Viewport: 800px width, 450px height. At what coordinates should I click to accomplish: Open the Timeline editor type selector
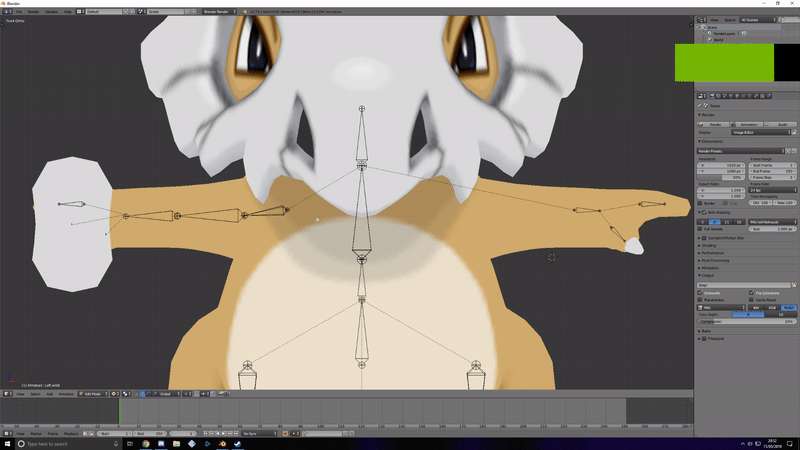coord(6,433)
